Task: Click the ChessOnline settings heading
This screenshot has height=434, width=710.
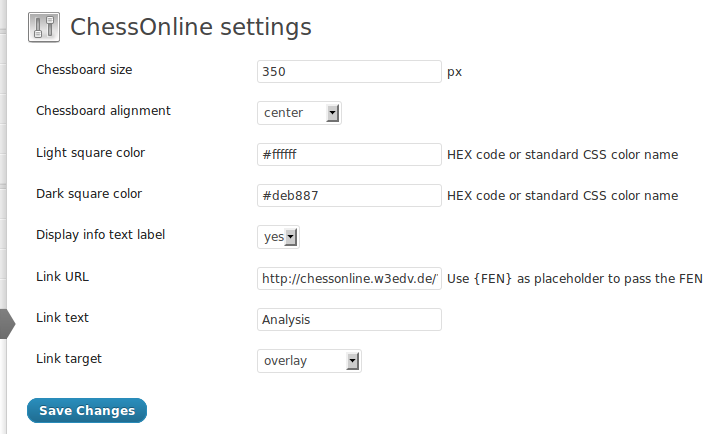Action: coord(191,27)
